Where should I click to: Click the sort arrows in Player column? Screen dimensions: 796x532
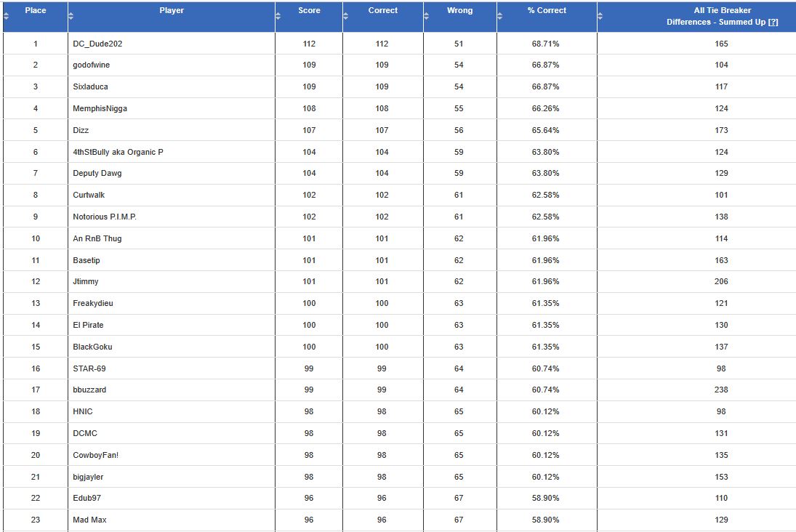click(71, 16)
